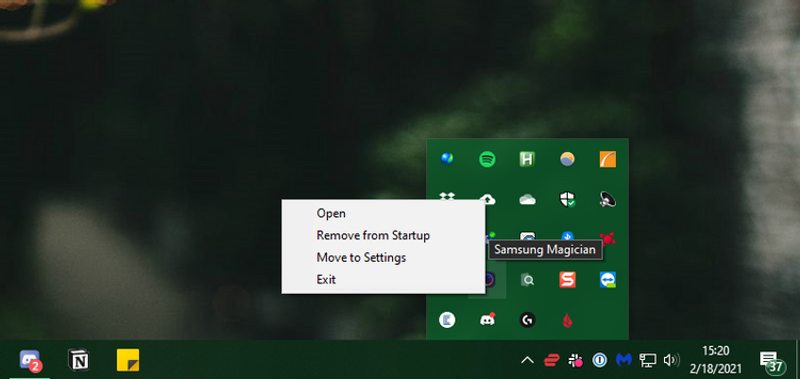Viewport: 800px width, 379px height.
Task: Click the green H tray icon
Action: (x=527, y=159)
